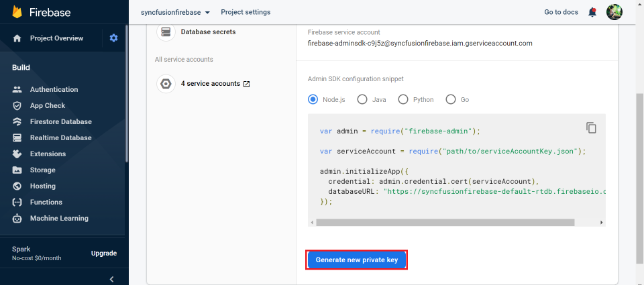
Task: Click the snippet horizontal scrollbar thumb
Action: pyautogui.click(x=445, y=222)
